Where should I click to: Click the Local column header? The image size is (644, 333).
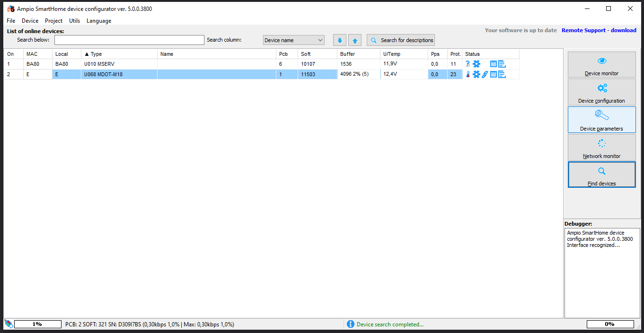pyautogui.click(x=67, y=54)
